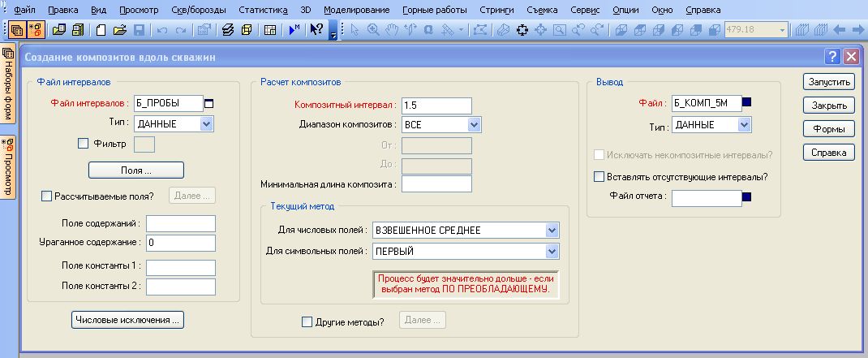Click Числовые исключения ... button
The width and height of the screenshot is (868, 358).
pos(128,320)
